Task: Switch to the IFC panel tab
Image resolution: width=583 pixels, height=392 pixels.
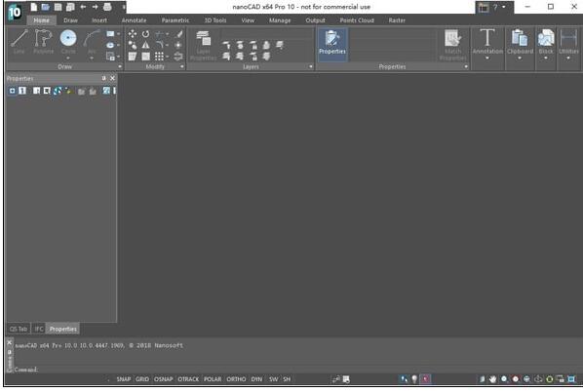Action: point(39,329)
